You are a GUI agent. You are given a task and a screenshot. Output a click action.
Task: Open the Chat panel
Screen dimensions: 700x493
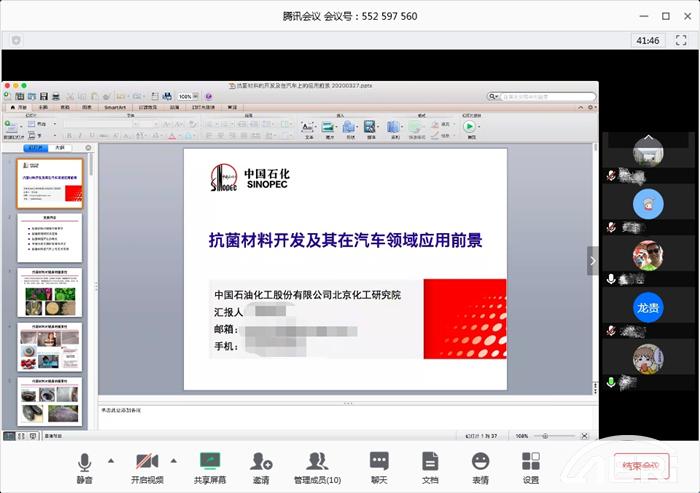click(379, 466)
